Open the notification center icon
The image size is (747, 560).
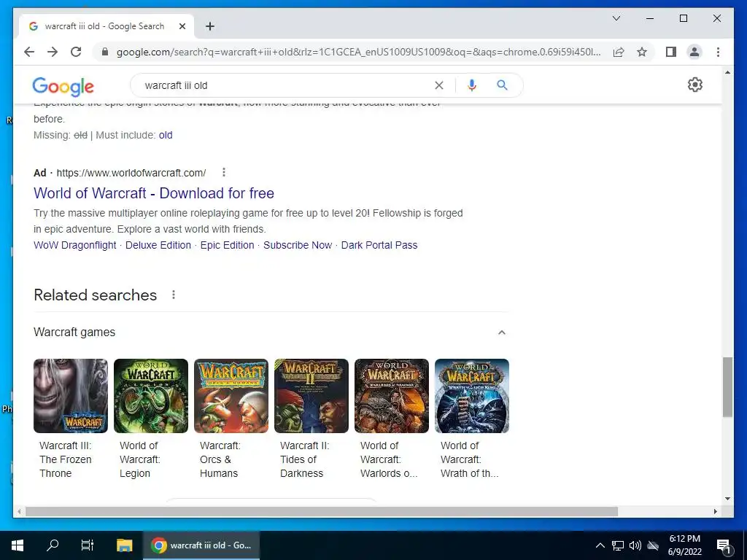(x=724, y=545)
